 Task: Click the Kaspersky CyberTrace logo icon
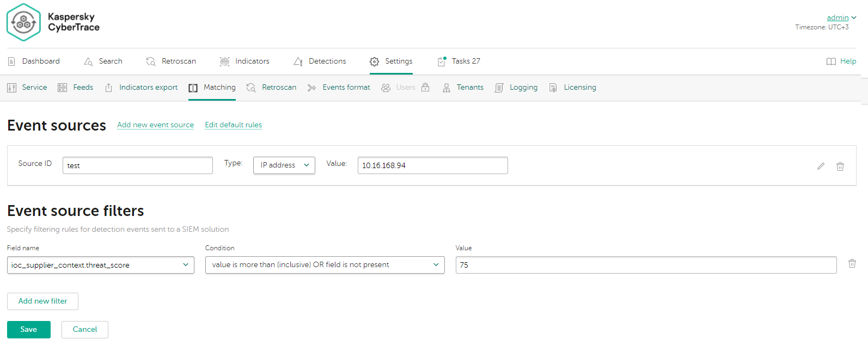point(23,22)
